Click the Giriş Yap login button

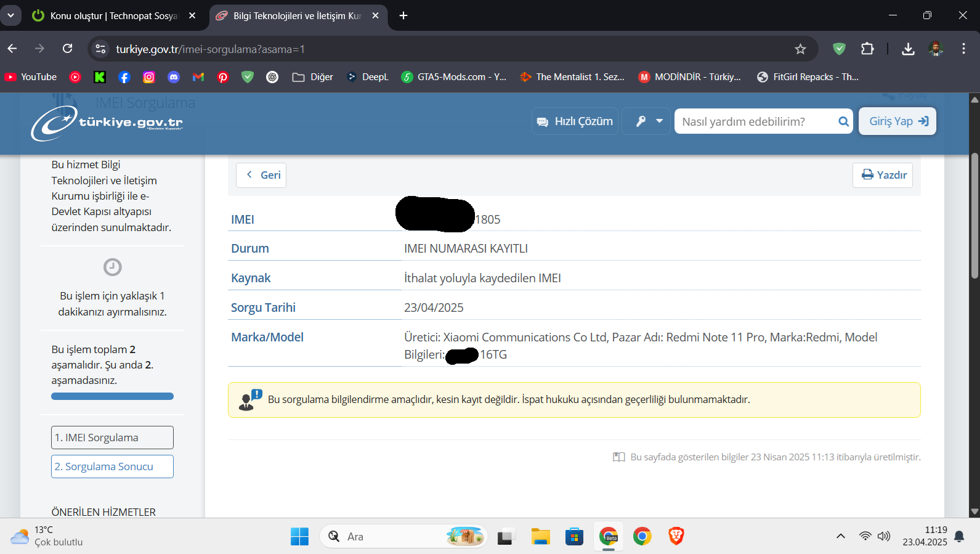point(897,121)
